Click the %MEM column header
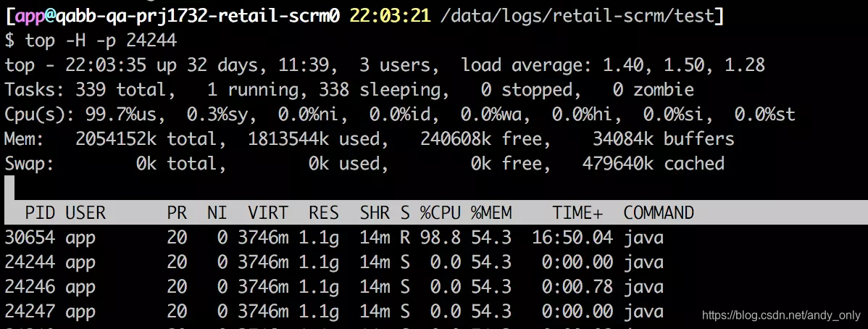This screenshot has height=329, width=868. click(491, 212)
